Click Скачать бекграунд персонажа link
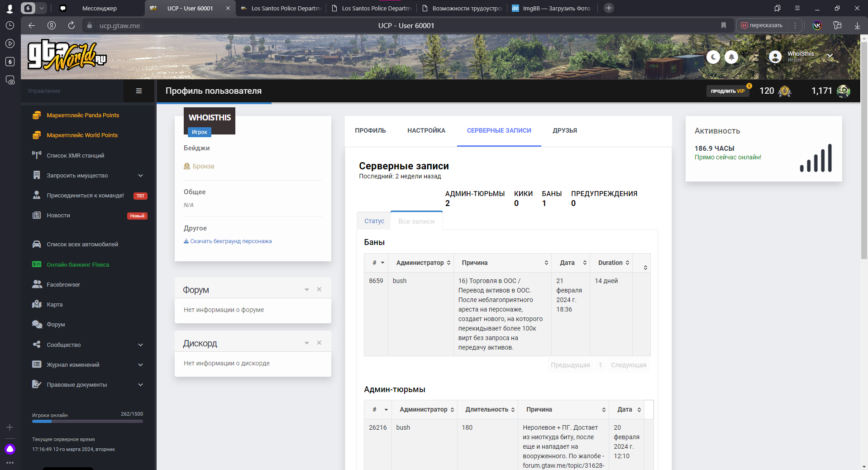This screenshot has width=868, height=470. [x=228, y=241]
